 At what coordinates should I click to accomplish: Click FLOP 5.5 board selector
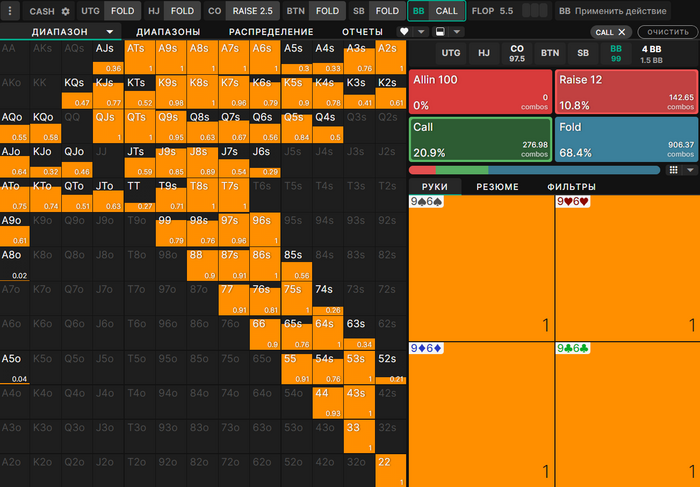coord(510,11)
